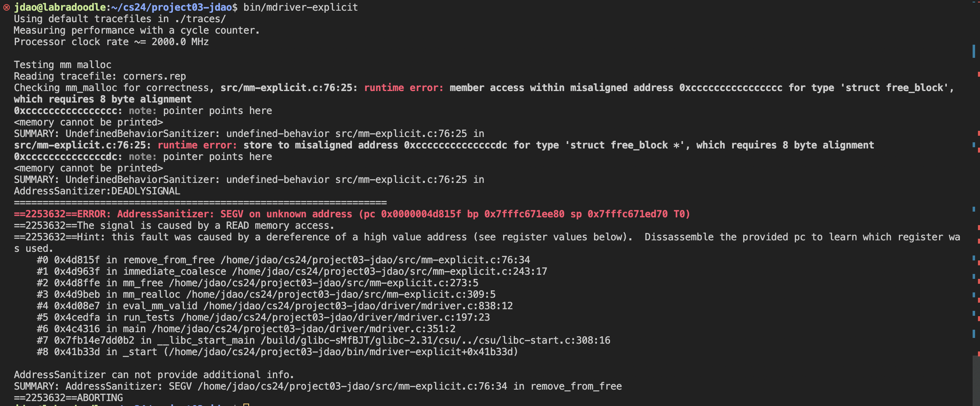Image resolution: width=980 pixels, height=406 pixels.
Task: Open libc-start.c:308:16 path in frame #7
Action: [436, 340]
